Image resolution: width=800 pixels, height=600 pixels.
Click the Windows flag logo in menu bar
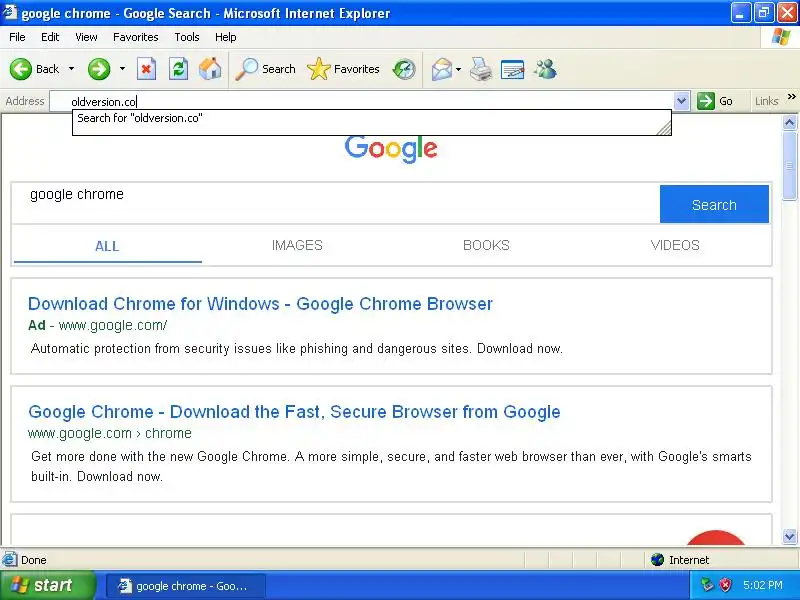781,37
